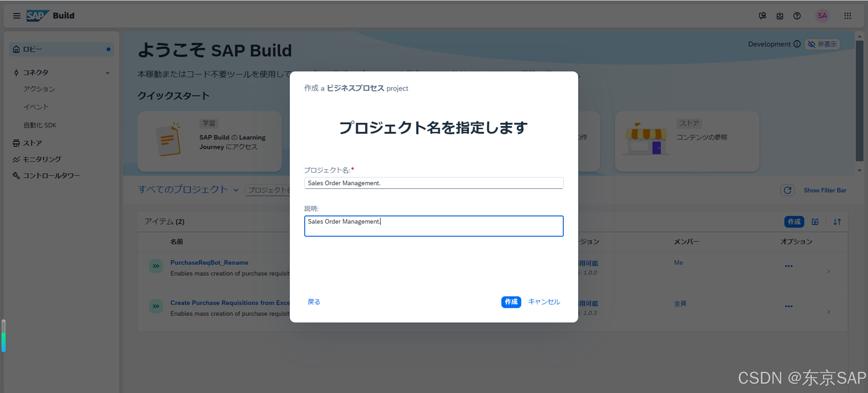
Task: Toggle the 非表示 hide button
Action: click(x=822, y=44)
